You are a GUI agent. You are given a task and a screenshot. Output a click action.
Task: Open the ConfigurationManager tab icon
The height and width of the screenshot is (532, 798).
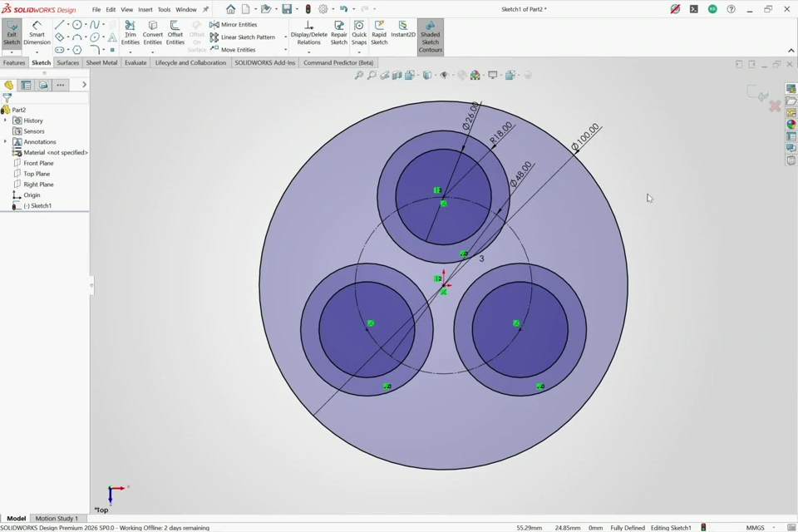[x=43, y=85]
